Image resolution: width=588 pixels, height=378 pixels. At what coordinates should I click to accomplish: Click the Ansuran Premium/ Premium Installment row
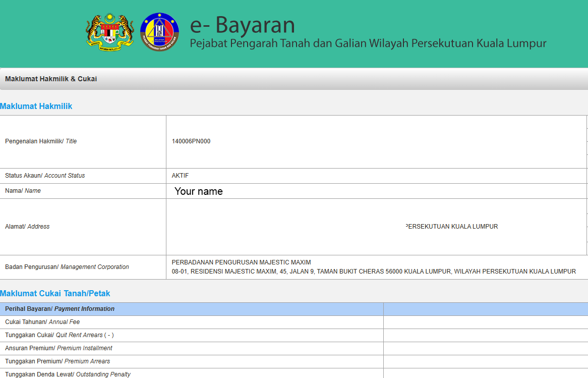[x=294, y=348]
